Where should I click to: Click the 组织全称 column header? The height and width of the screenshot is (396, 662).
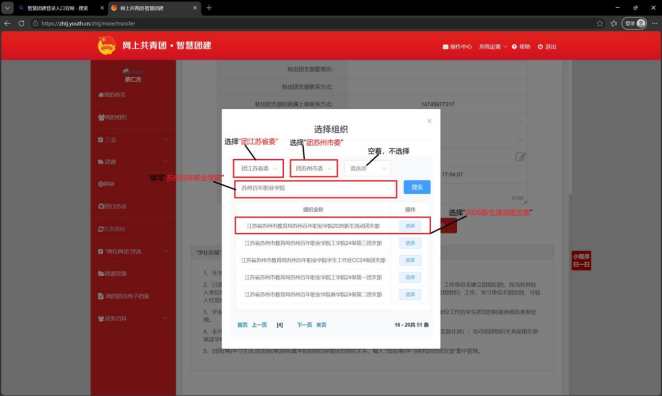313,209
